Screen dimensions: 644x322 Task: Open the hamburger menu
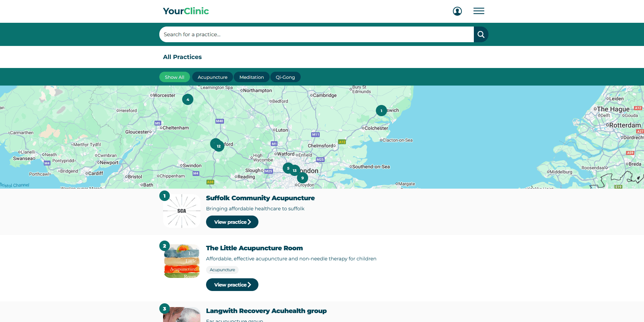click(479, 11)
